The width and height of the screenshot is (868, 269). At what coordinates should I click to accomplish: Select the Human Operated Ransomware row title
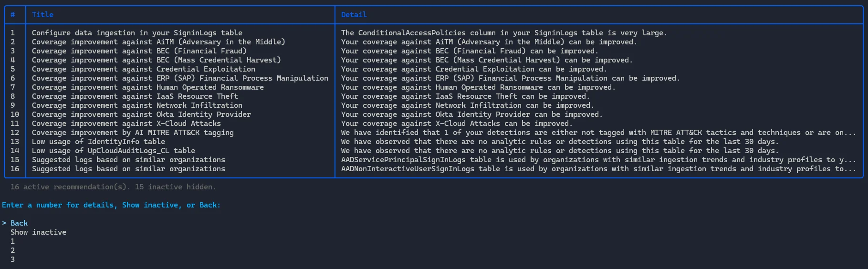(147, 87)
